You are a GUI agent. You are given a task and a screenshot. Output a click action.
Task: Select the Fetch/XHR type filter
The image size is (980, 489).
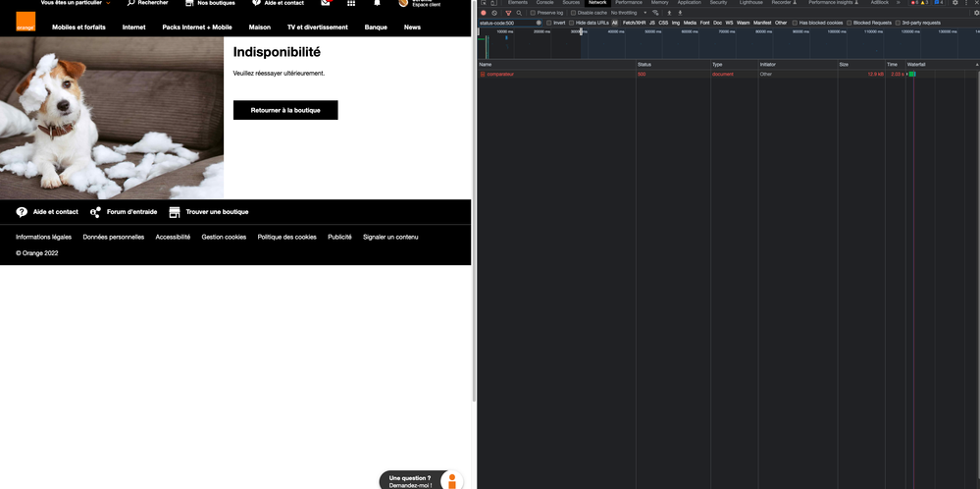pyautogui.click(x=634, y=23)
